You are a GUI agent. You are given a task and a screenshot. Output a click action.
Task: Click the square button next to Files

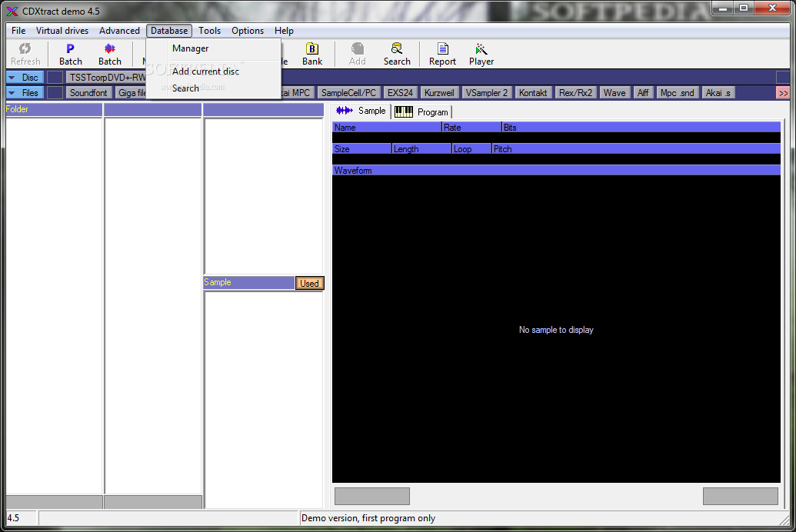[55, 92]
